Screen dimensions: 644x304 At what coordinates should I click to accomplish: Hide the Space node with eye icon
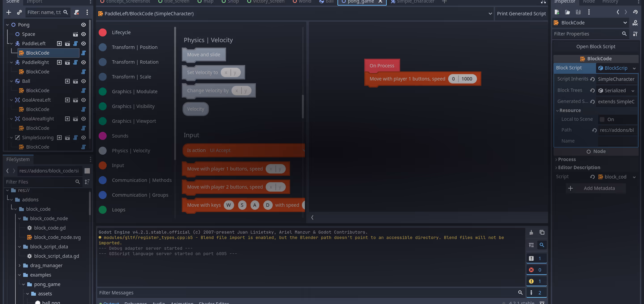click(x=83, y=34)
